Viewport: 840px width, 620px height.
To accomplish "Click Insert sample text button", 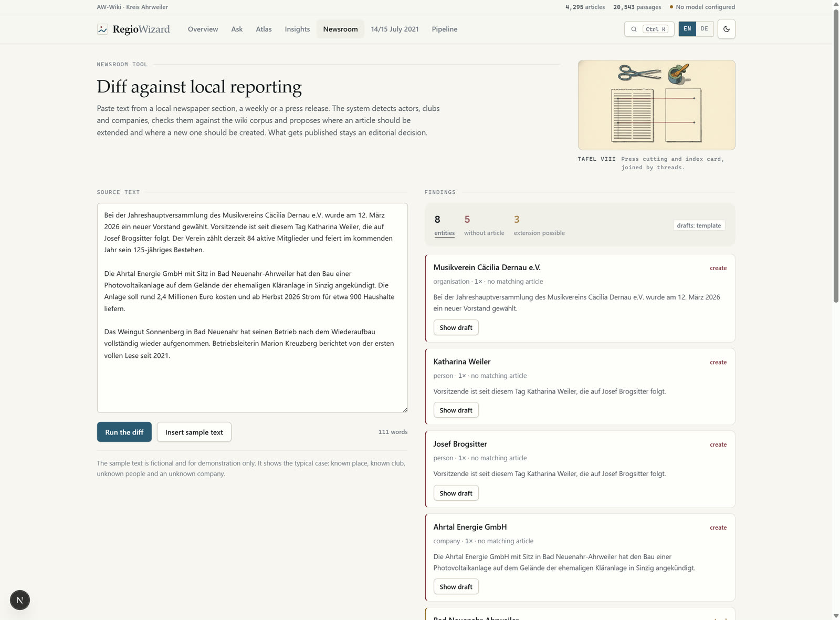I will pos(194,432).
